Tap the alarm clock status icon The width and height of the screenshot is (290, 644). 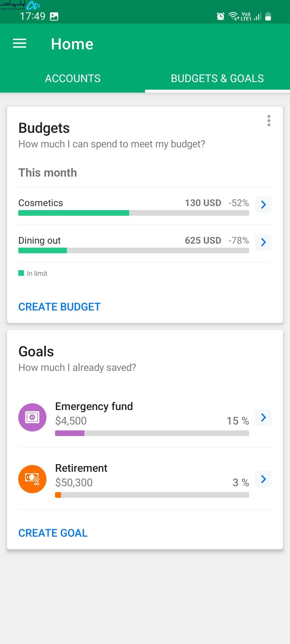coord(220,17)
